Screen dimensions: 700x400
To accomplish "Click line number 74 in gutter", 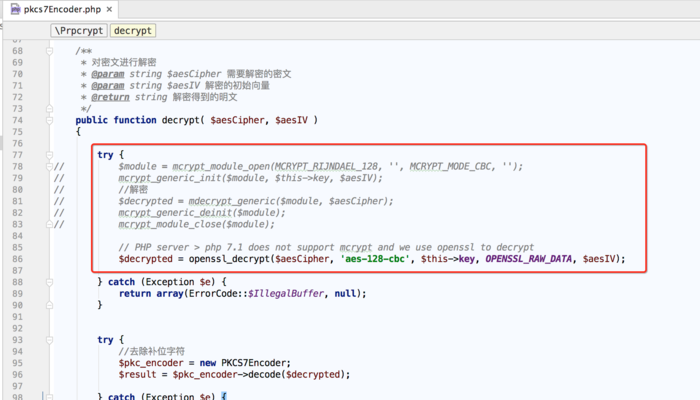I will (17, 120).
